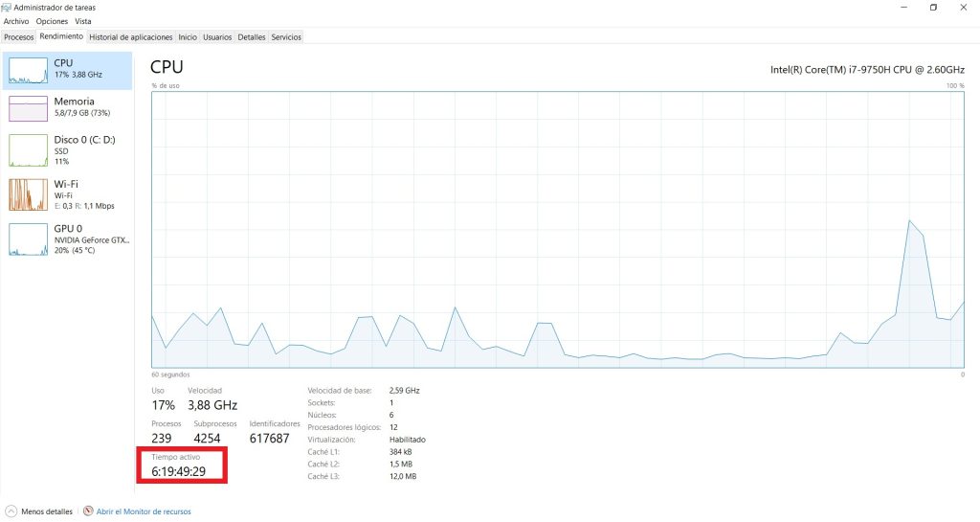Open the Memoria performance graph icon

[x=28, y=108]
